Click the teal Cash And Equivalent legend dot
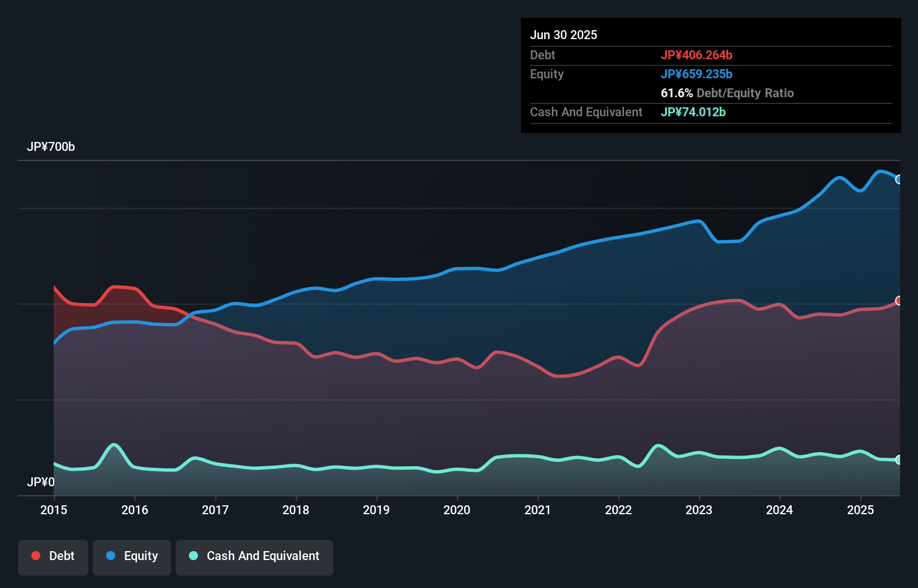The width and height of the screenshot is (918, 588). (x=193, y=556)
